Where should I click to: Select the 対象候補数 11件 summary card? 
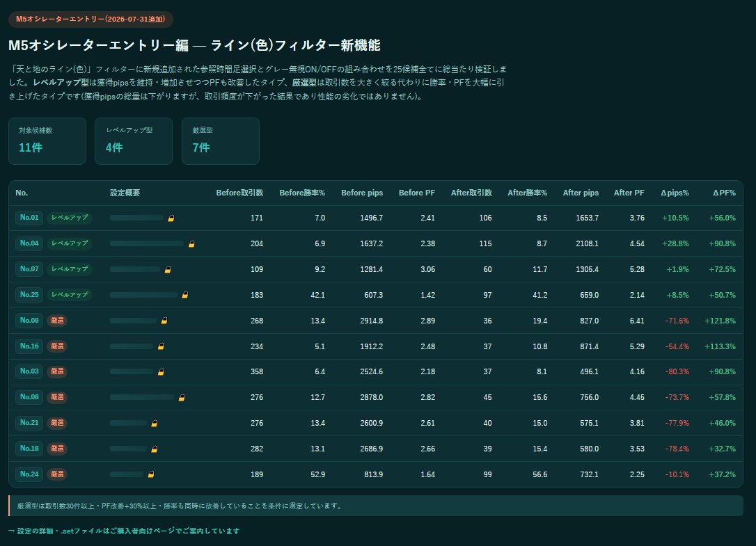pos(47,141)
